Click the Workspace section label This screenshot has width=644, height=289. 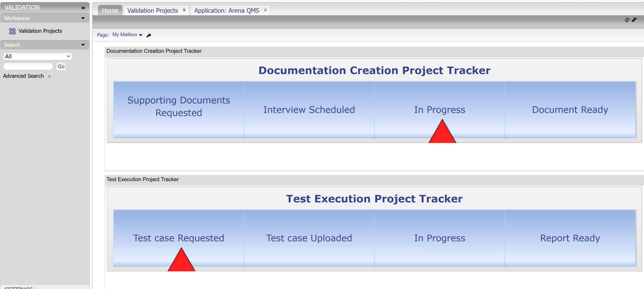pos(17,18)
